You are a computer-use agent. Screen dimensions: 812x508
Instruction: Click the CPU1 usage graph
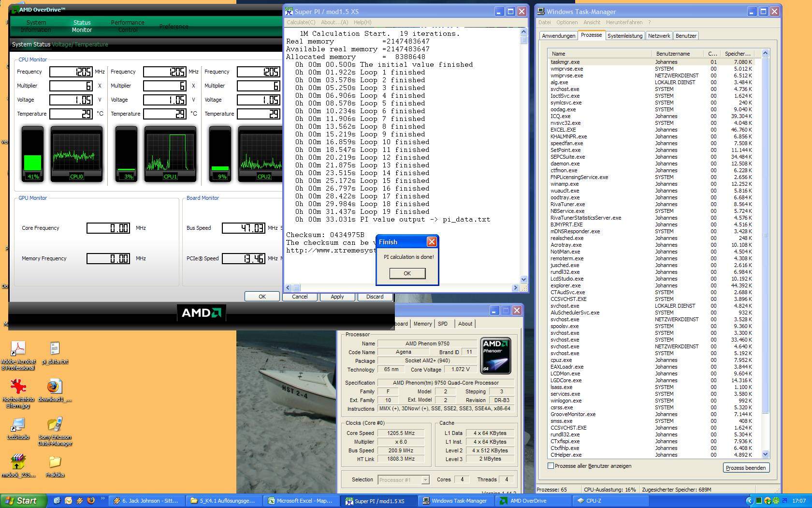click(x=170, y=154)
